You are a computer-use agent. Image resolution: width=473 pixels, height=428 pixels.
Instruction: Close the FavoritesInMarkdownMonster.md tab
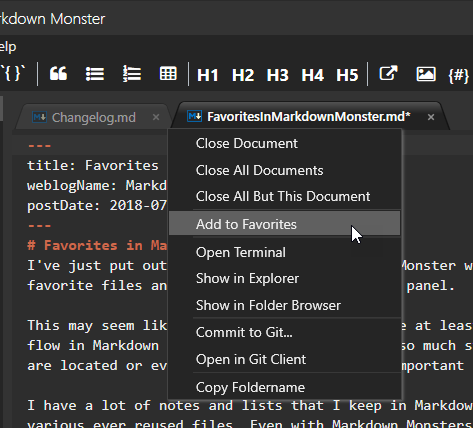[x=431, y=117]
